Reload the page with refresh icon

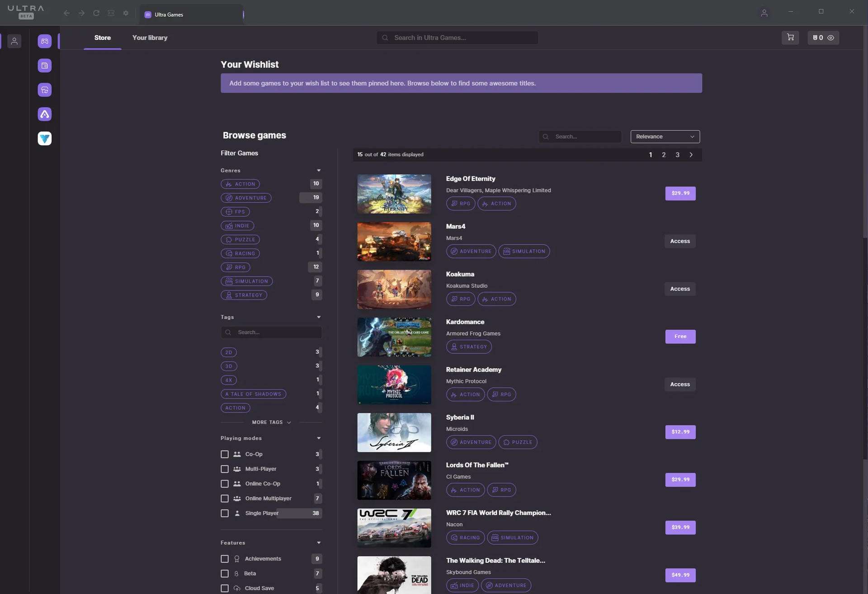click(96, 13)
